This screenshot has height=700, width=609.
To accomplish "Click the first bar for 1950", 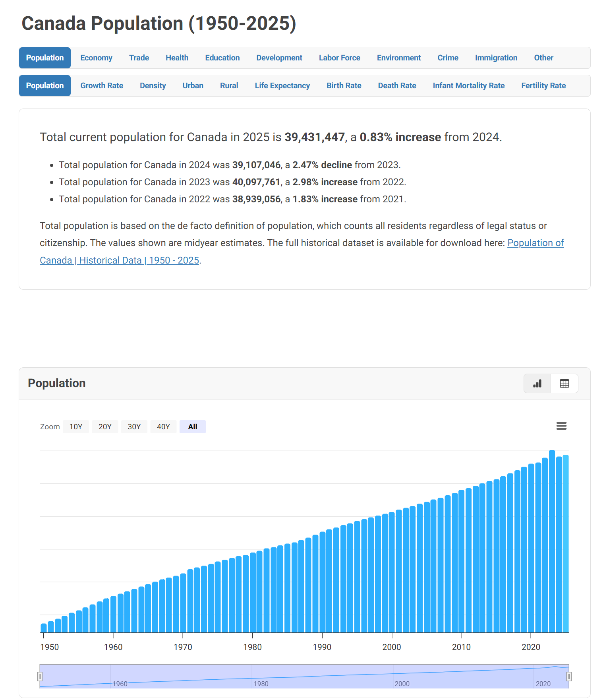I will 44,628.
